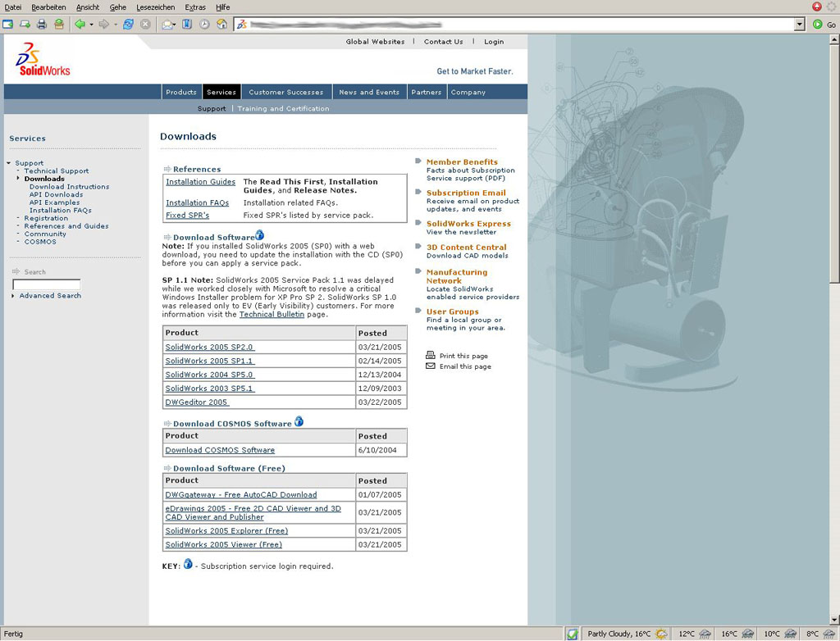Screen dimensions: 840x641
Task: Open the Ansicht menu
Action: click(88, 7)
